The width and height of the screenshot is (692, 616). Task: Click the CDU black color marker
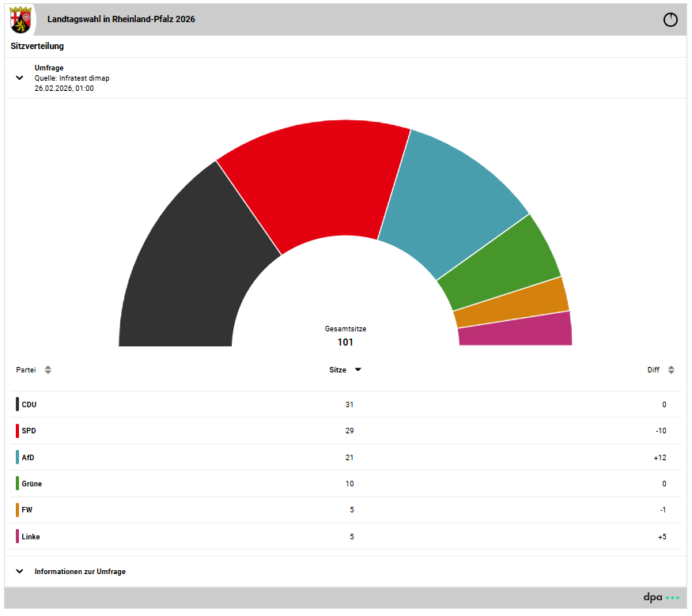(17, 404)
